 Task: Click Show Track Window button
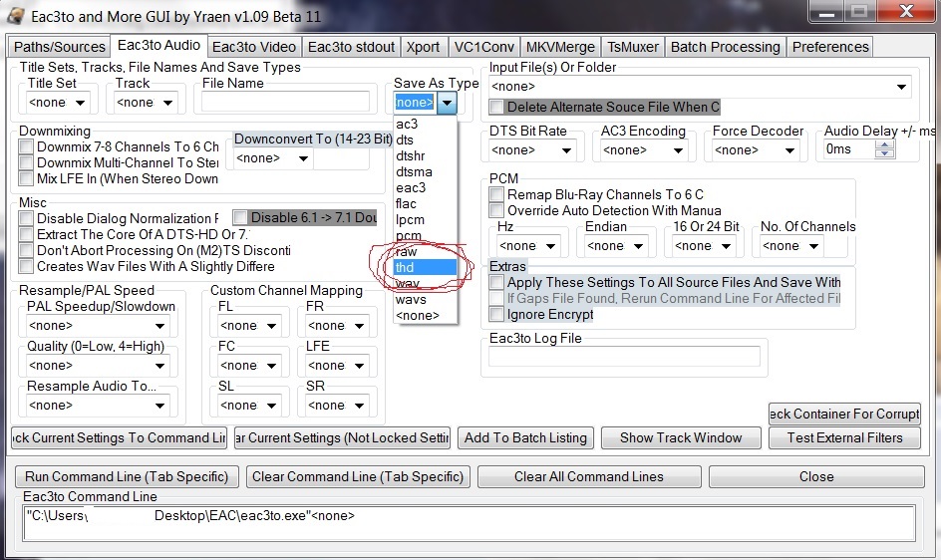pos(681,438)
